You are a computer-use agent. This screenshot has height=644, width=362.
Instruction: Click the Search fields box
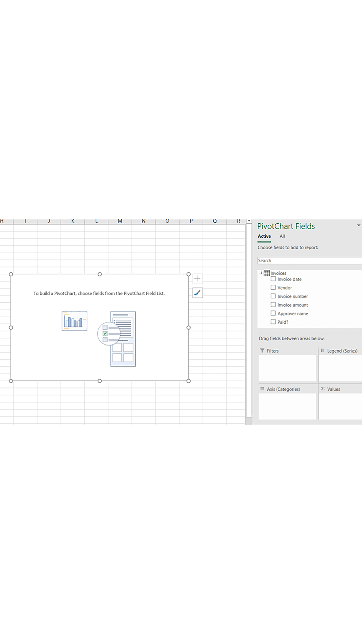(309, 260)
